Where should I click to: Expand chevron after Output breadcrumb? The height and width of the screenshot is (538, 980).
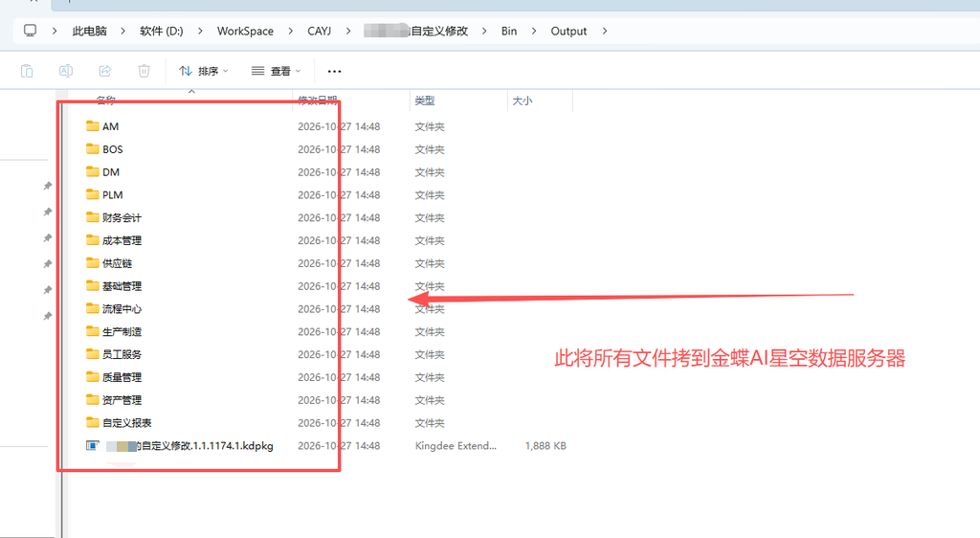pos(605,32)
